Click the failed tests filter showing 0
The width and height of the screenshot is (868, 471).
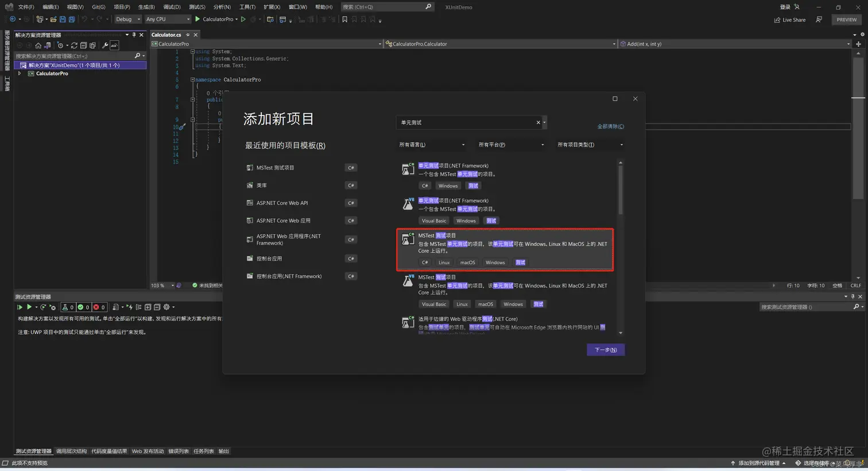pyautogui.click(x=98, y=307)
